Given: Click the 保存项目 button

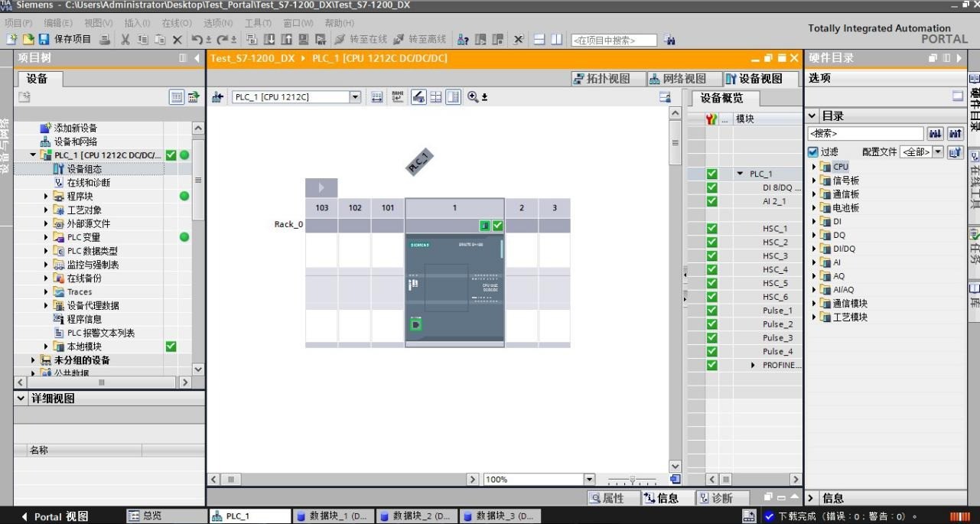Looking at the screenshot, I should pos(66,39).
